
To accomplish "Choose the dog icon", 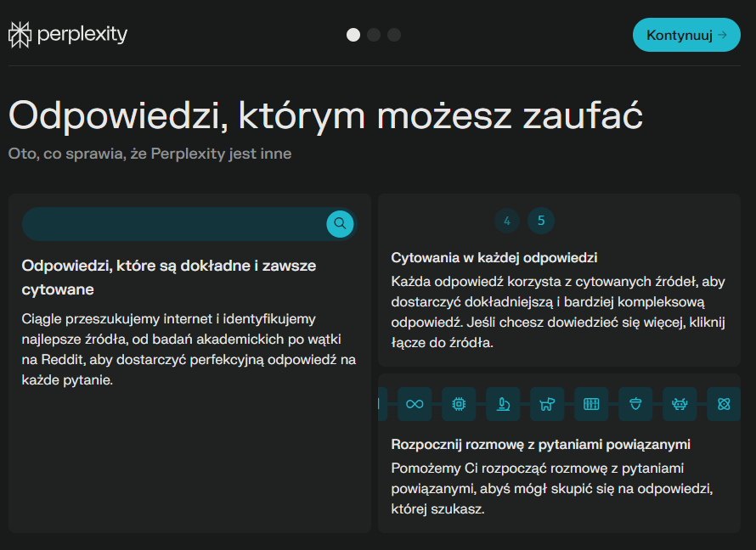I will point(547,404).
